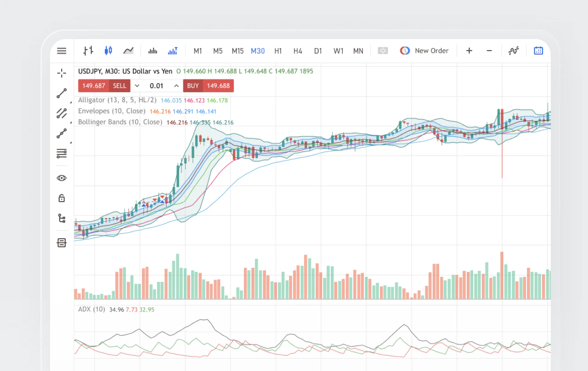
Task: Switch to line chart type
Action: coord(128,51)
